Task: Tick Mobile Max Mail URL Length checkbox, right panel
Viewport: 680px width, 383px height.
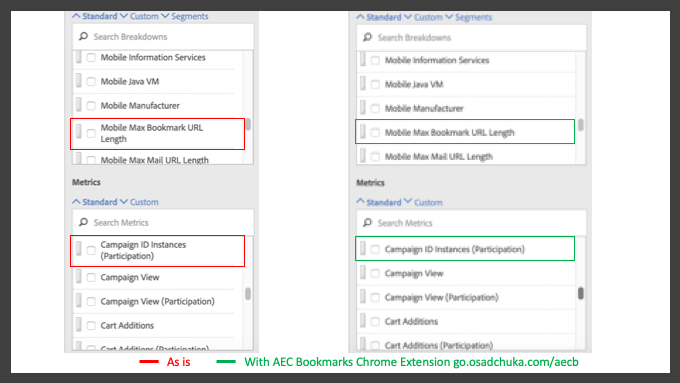Action: point(375,157)
